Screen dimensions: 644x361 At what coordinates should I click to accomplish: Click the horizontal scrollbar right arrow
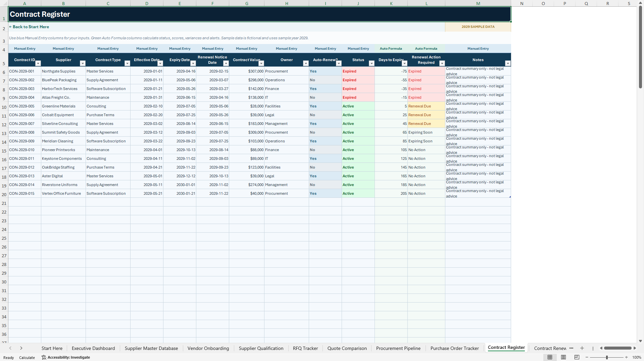(x=635, y=348)
